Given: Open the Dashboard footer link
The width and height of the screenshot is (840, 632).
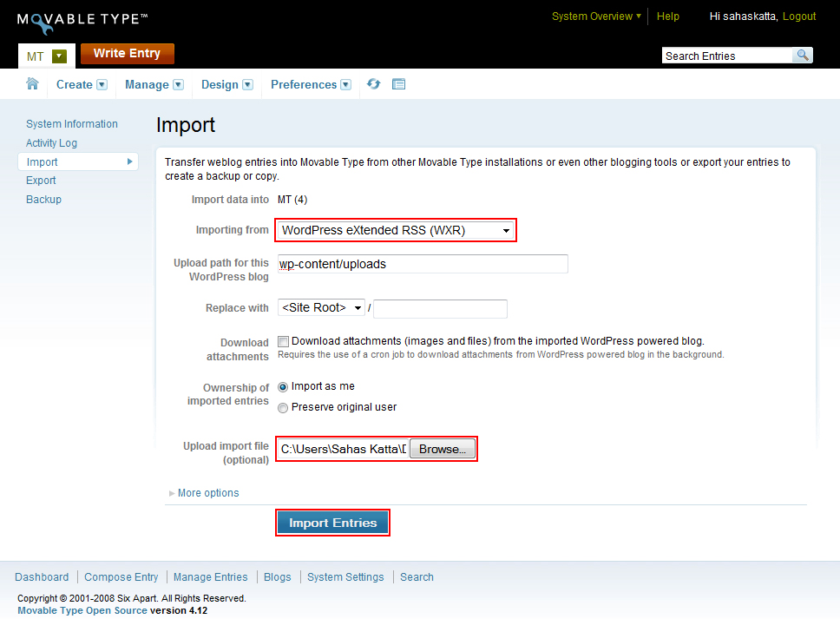Looking at the screenshot, I should point(42,577).
